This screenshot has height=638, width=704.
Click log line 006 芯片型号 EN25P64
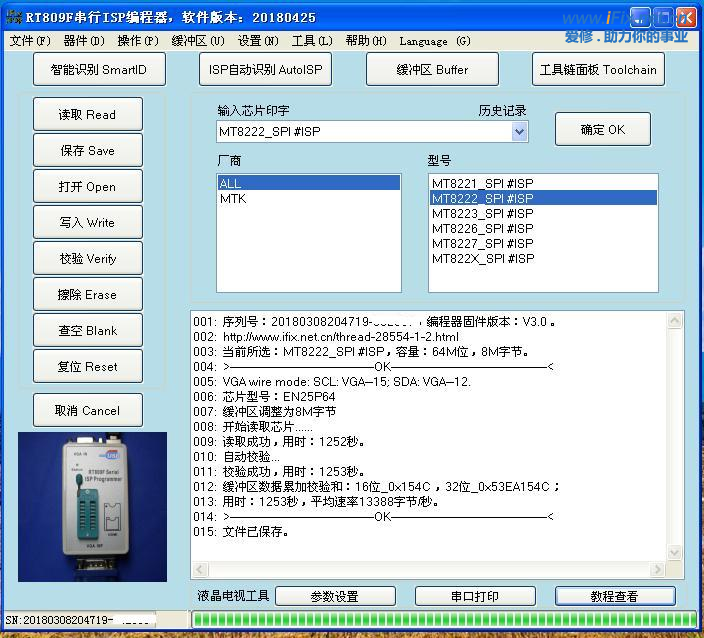(x=264, y=396)
